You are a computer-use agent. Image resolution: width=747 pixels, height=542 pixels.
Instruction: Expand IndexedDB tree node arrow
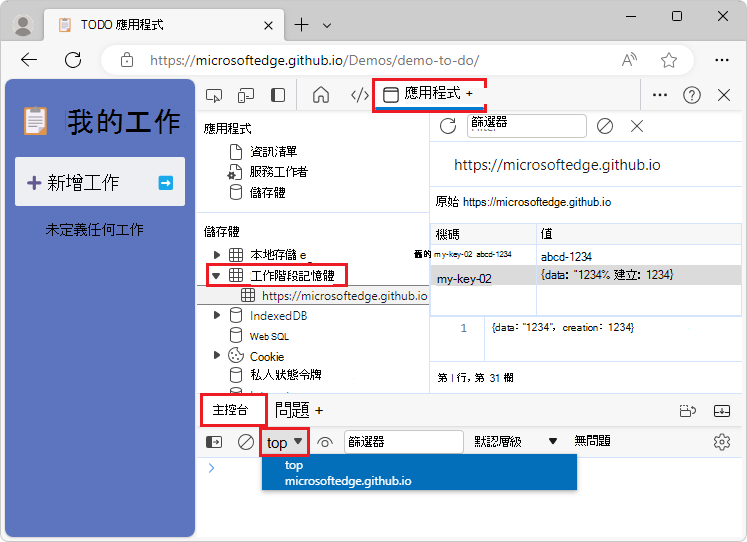click(217, 315)
